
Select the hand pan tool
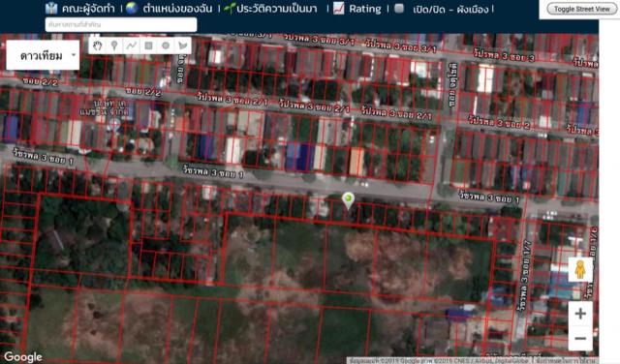(97, 45)
